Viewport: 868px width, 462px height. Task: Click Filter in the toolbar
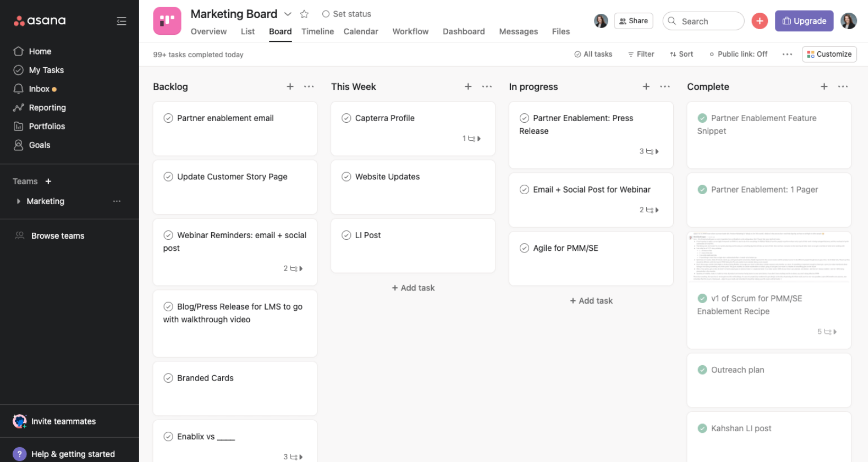[641, 54]
